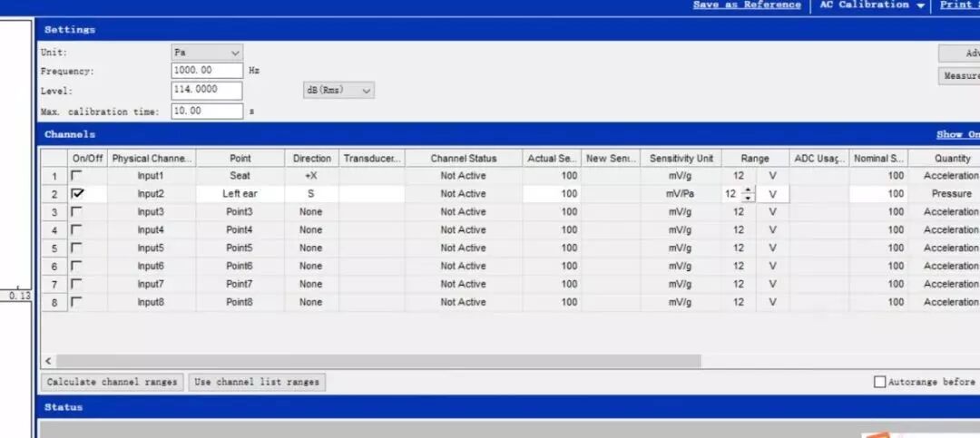
Task: Click Use channel list ranges button
Action: point(257,382)
